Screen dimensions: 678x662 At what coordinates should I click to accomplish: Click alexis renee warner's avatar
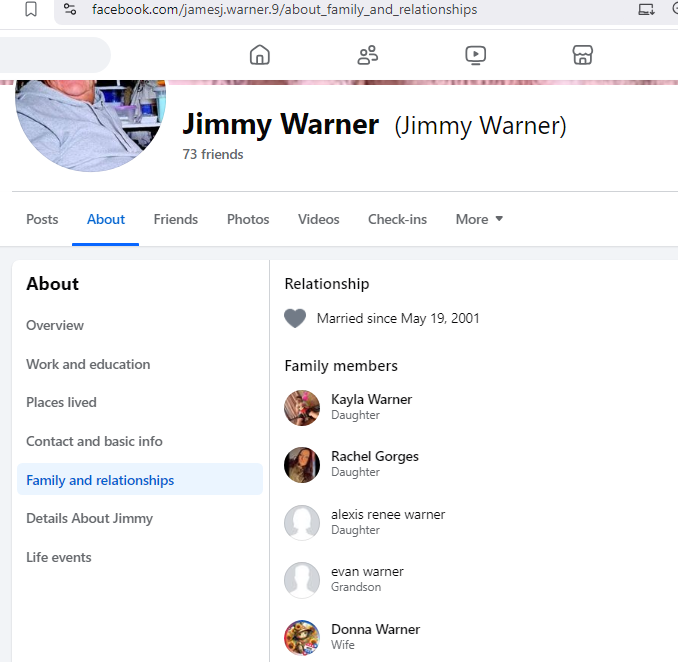click(x=302, y=523)
